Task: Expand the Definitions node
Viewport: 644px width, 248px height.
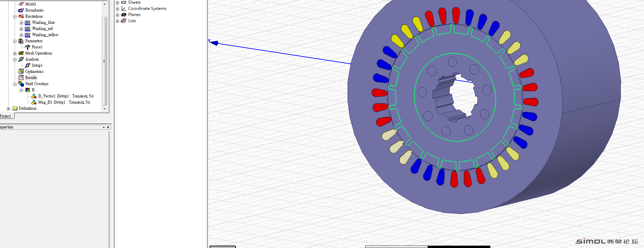Action: 8,109
